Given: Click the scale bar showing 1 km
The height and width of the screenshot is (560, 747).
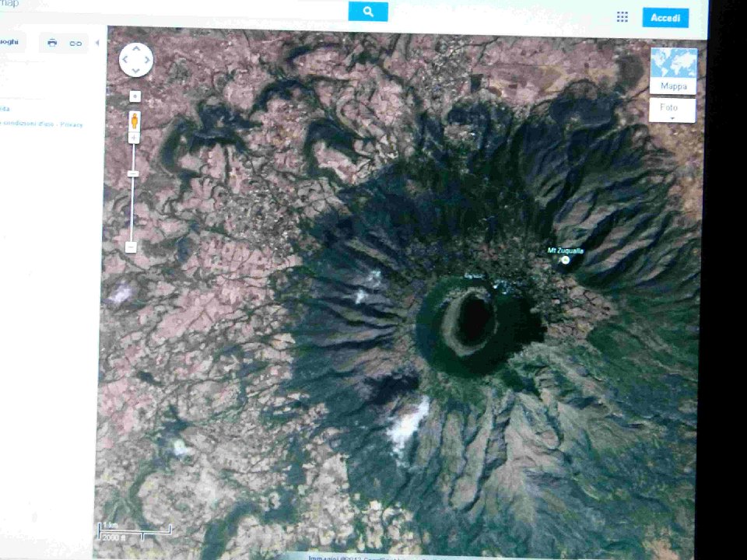Looking at the screenshot, I should [x=135, y=531].
